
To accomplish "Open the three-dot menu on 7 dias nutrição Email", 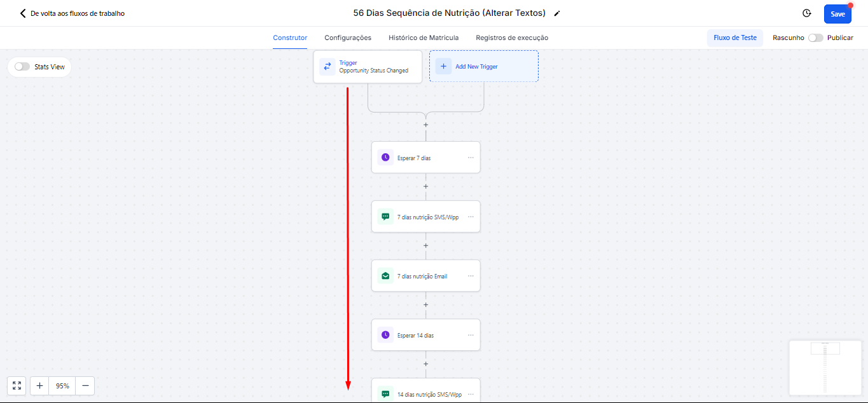I will click(x=471, y=276).
